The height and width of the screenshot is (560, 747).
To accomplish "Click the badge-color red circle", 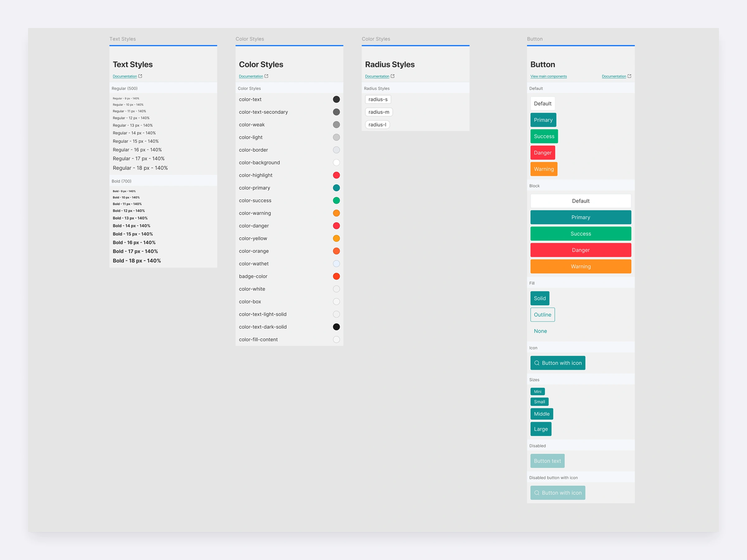I will (x=336, y=276).
